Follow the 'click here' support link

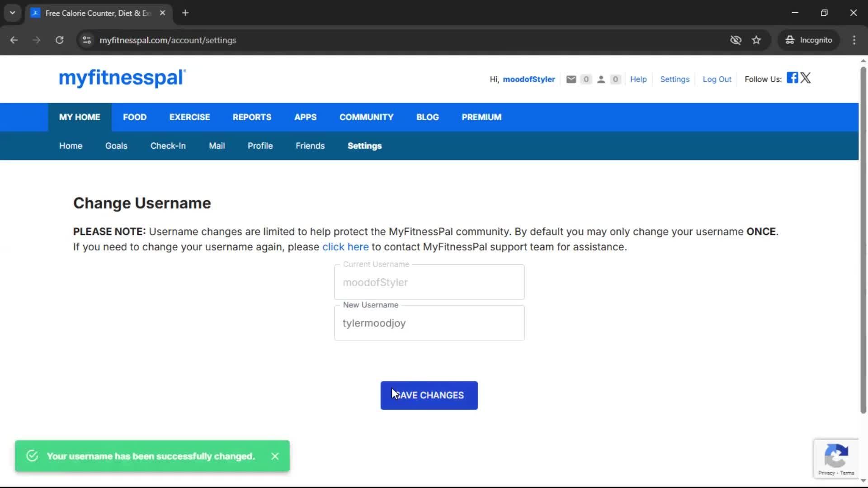pos(345,247)
